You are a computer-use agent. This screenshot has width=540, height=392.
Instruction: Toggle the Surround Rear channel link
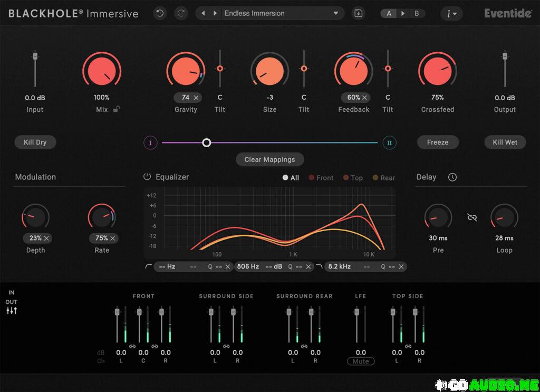click(304, 346)
